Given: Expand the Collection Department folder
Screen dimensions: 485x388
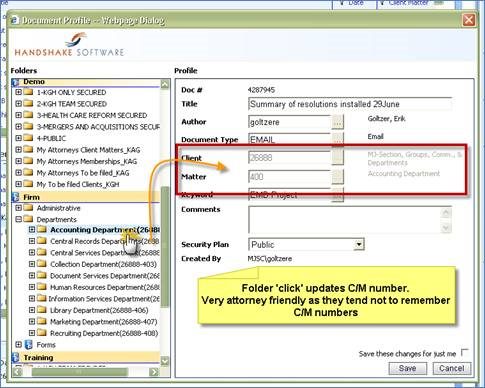Looking at the screenshot, I should click(32, 264).
